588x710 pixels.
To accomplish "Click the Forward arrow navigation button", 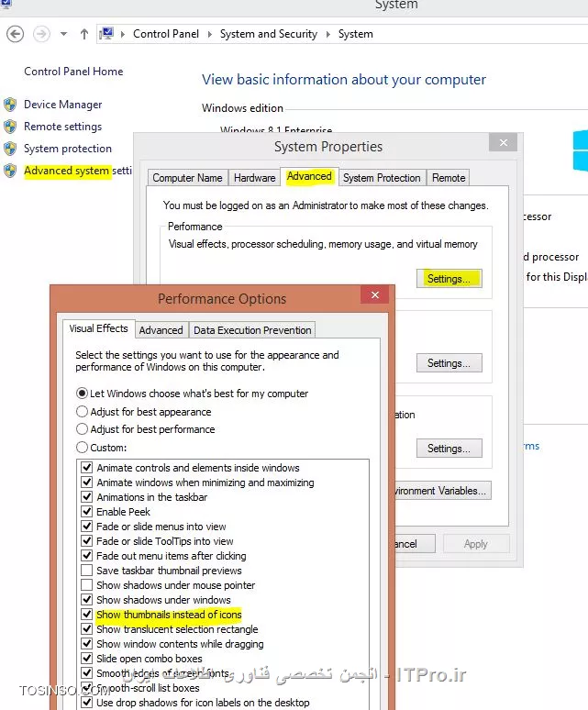I will pyautogui.click(x=41, y=34).
